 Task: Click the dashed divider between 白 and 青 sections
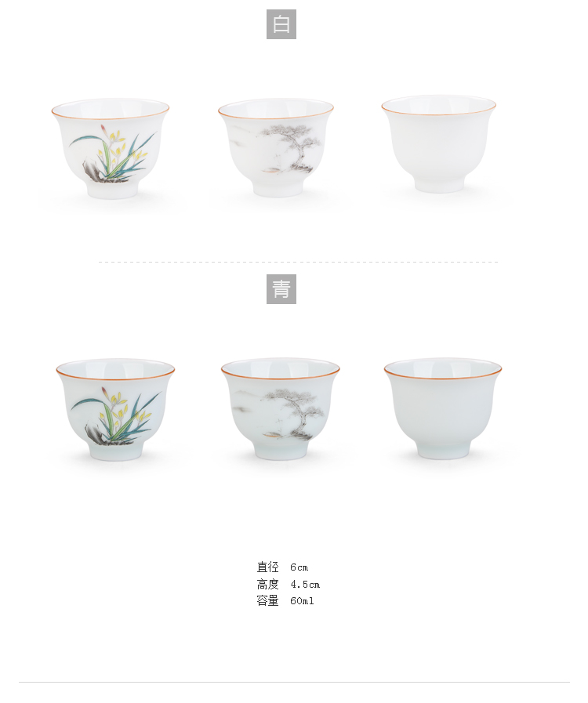coord(298,262)
